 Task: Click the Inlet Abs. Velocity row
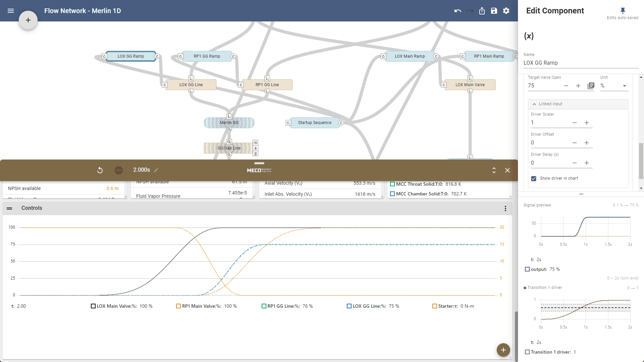[320, 194]
